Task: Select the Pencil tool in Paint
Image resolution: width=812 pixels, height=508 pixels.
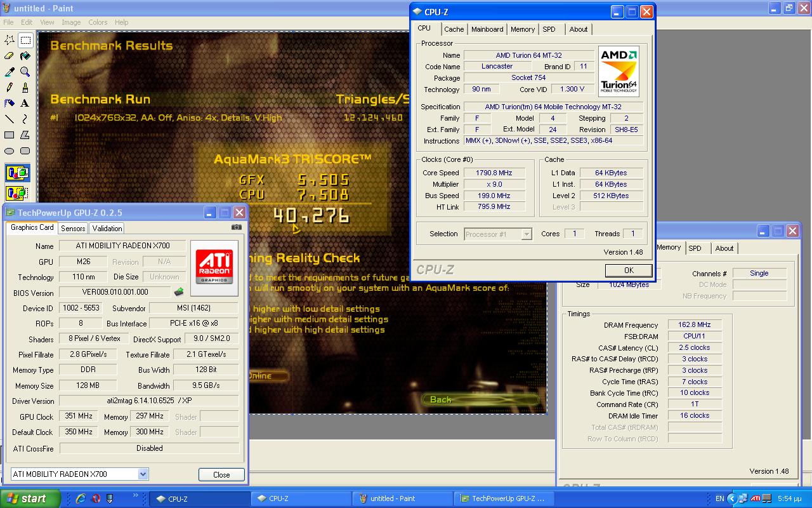Action: pyautogui.click(x=10, y=88)
